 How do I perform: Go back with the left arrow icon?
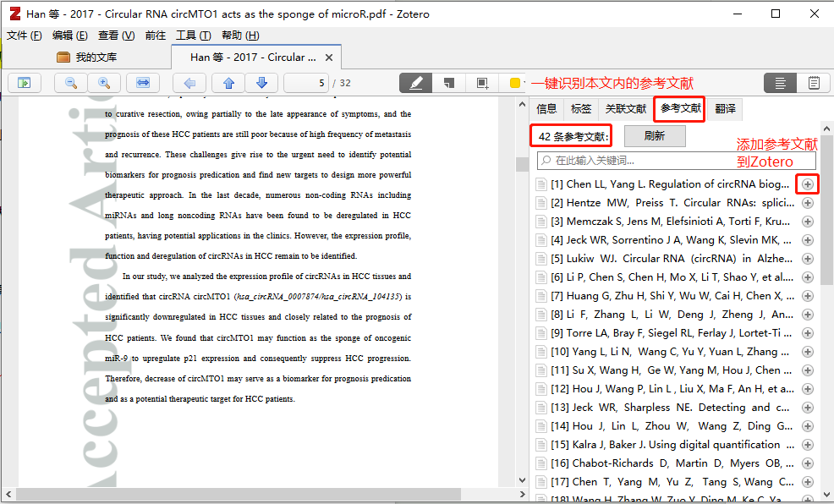[189, 83]
